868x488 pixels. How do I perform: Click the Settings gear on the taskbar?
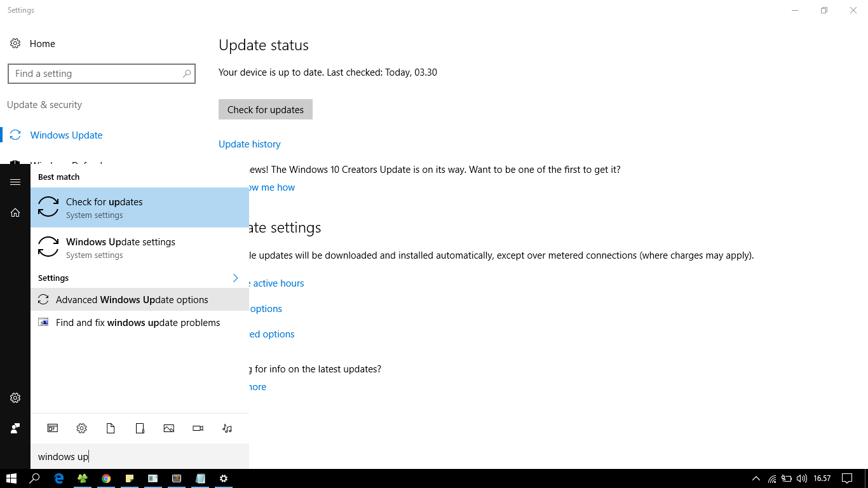point(224,478)
